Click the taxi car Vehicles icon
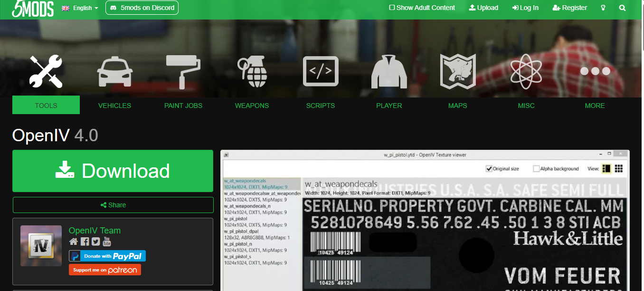 [x=114, y=71]
